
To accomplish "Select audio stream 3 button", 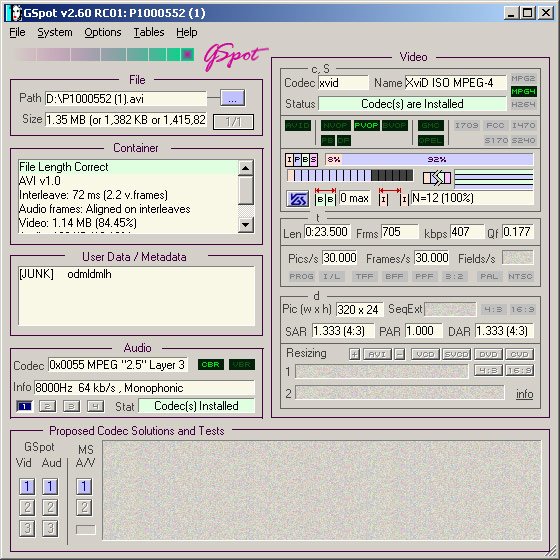I will 71,406.
